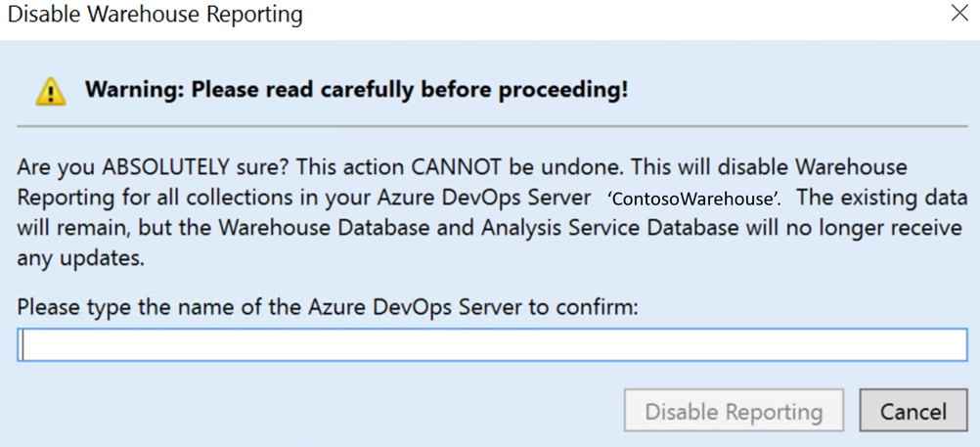Click the 'Disable Warehouse Reporting' window title
Screen dimensions: 980x447
point(156,15)
